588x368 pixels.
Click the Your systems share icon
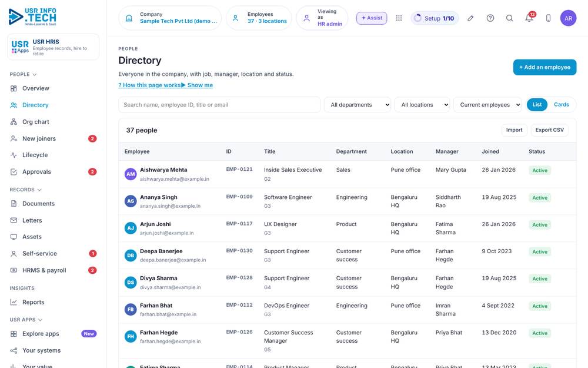[14, 351]
